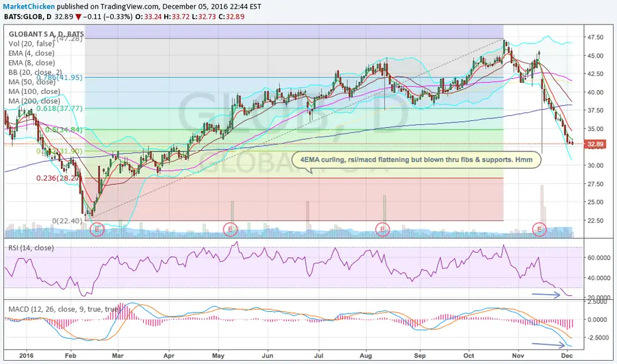The height and width of the screenshot is (364, 617).
Task: Click the Oct label on time axis
Action: 469,356
